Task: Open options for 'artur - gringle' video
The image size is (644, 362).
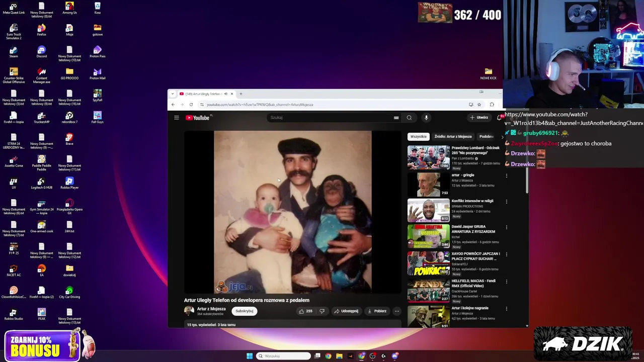Action: (x=507, y=175)
